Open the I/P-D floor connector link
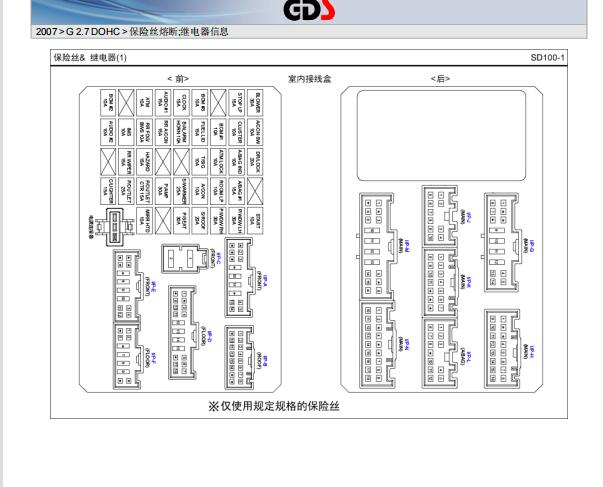The height and width of the screenshot is (487, 603). coord(209,337)
